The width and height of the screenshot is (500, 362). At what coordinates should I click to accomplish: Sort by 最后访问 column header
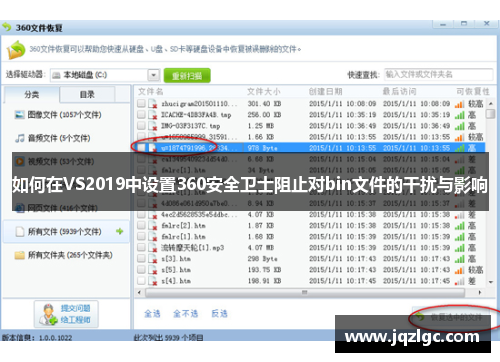coord(399,91)
